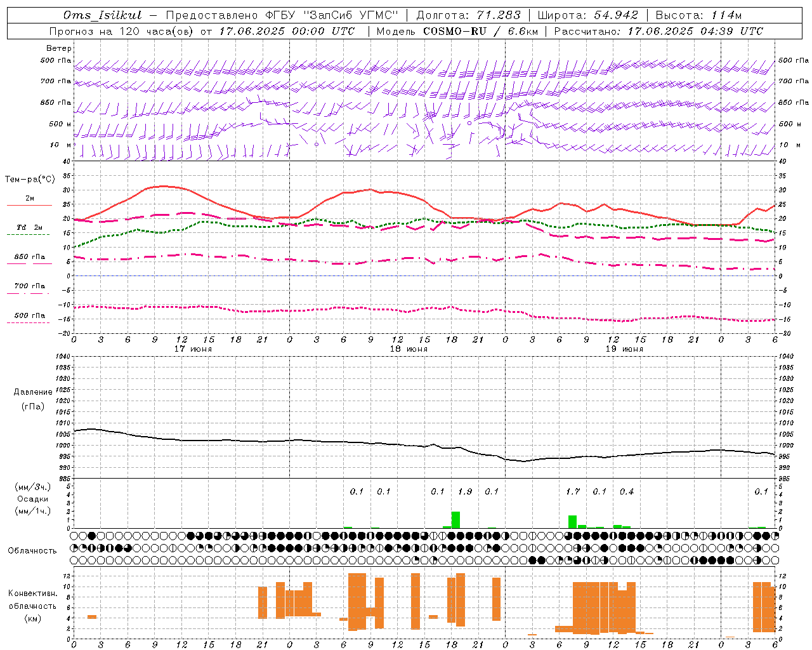Image resolution: width=812 pixels, height=650 pixels.
Task: Click the 1.9 precipitation value
Action: click(x=465, y=491)
